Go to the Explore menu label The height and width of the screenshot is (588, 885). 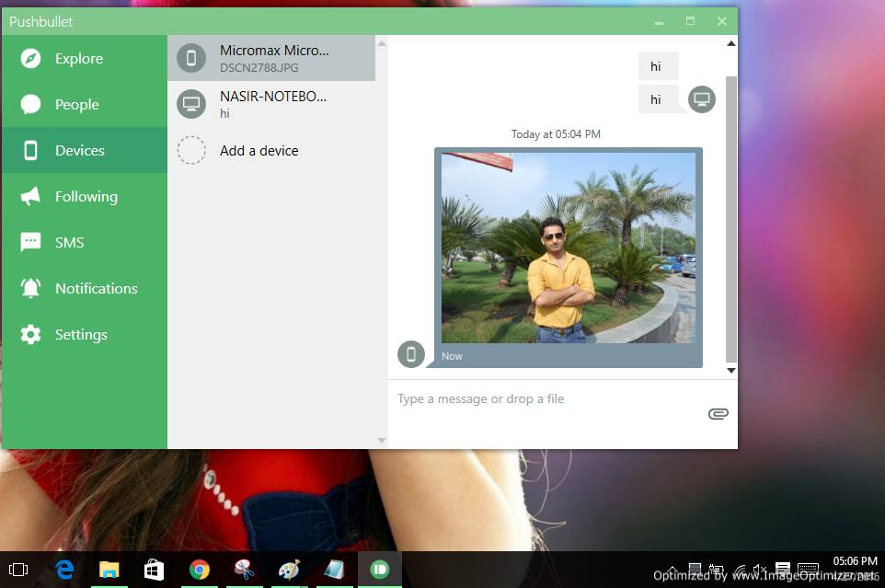click(x=79, y=59)
